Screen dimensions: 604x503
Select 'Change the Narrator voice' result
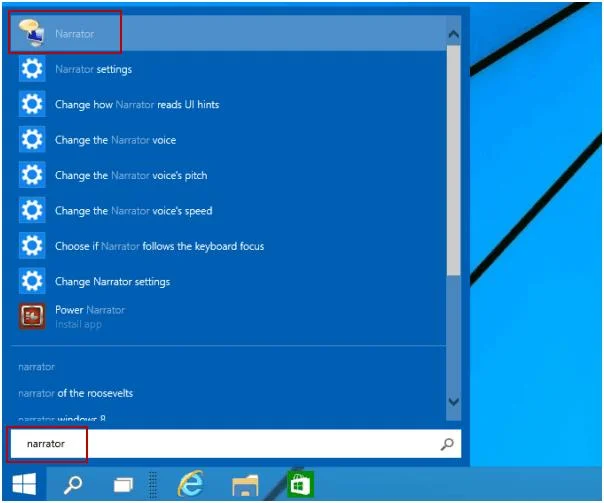coord(116,140)
